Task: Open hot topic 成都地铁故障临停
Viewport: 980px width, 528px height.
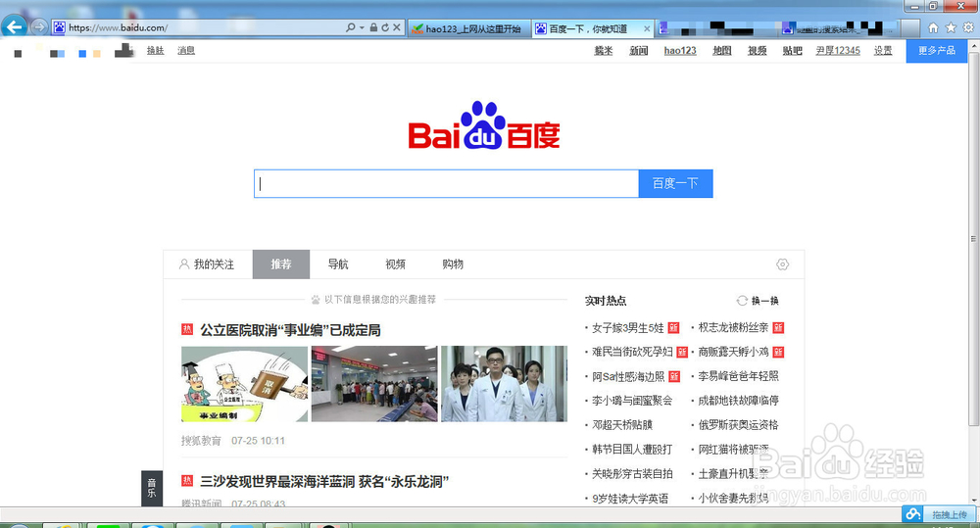Action: pos(738,401)
